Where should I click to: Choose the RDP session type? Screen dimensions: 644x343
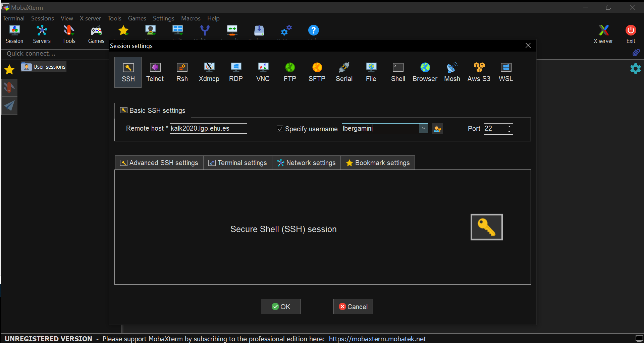(x=236, y=72)
